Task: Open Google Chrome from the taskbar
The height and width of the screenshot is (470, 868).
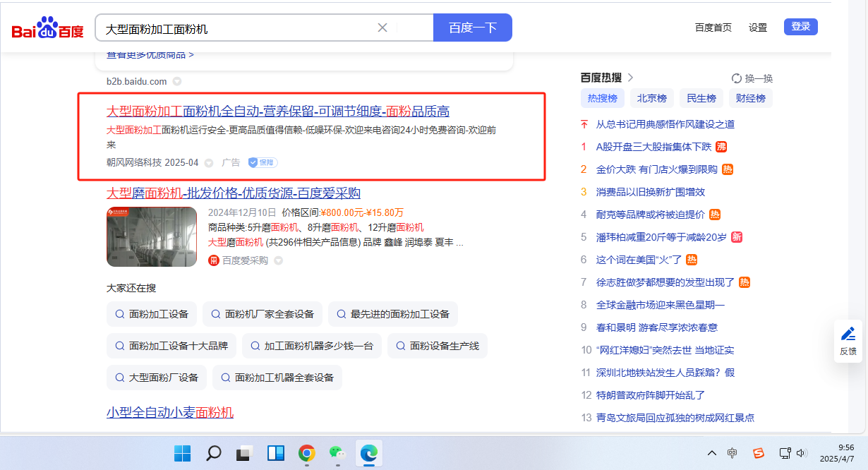Action: pos(306,453)
